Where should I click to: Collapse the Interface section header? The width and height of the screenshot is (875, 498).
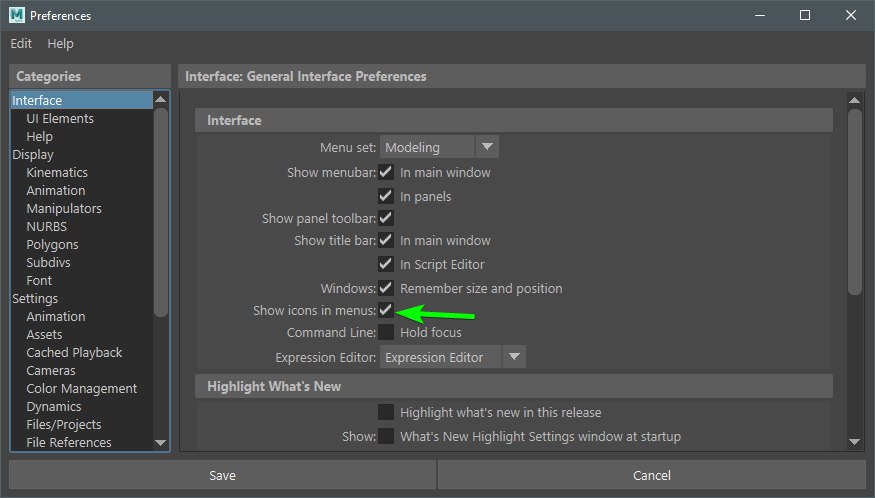click(x=513, y=121)
